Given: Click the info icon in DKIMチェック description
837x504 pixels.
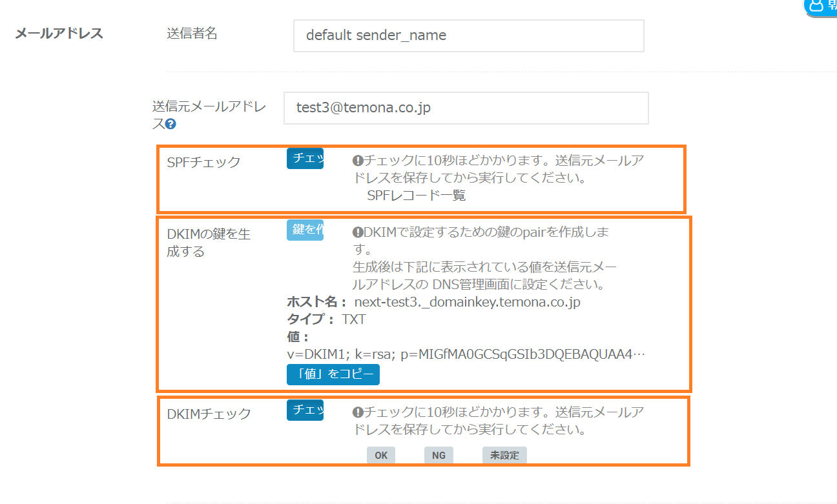Looking at the screenshot, I should coord(357,412).
